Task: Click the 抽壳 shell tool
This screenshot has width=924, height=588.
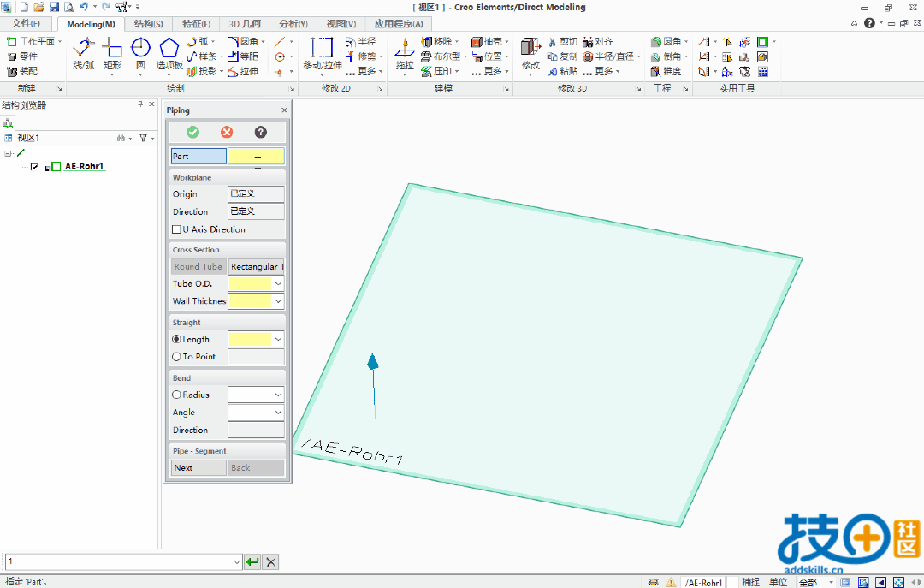Action: coord(487,42)
